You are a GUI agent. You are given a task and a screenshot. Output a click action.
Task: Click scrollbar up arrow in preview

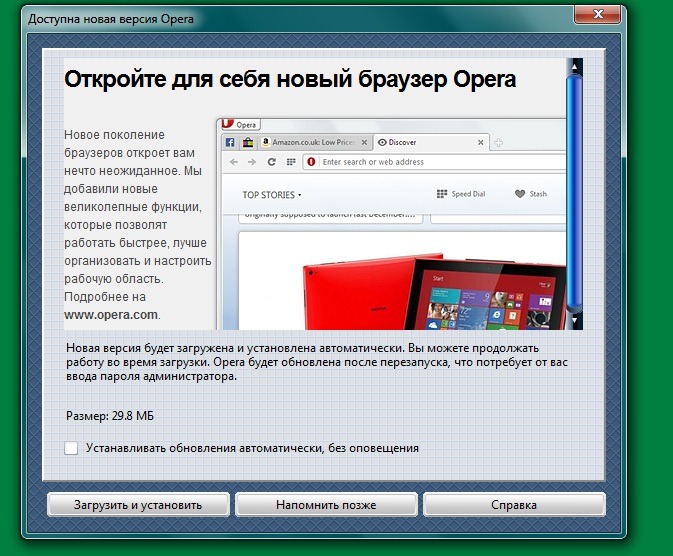(x=574, y=66)
